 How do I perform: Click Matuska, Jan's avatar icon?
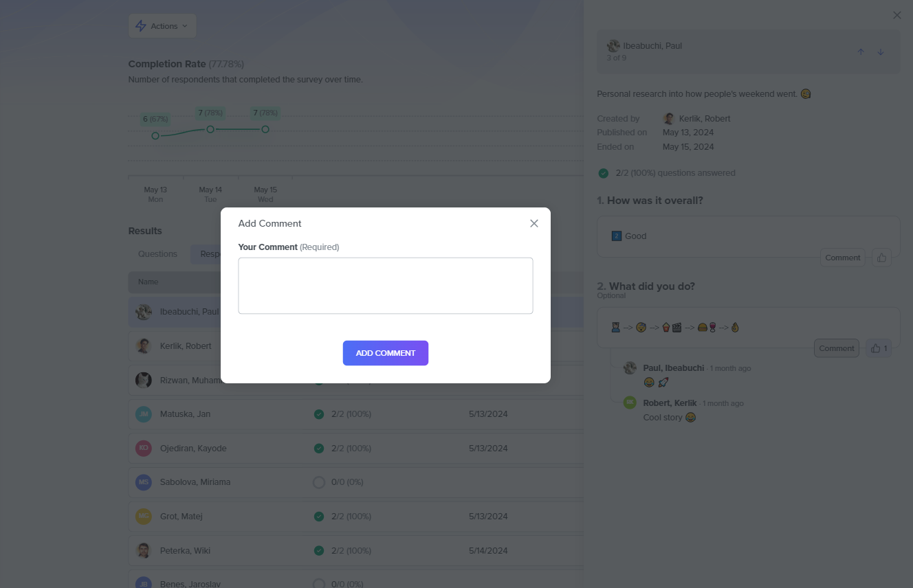[143, 414]
